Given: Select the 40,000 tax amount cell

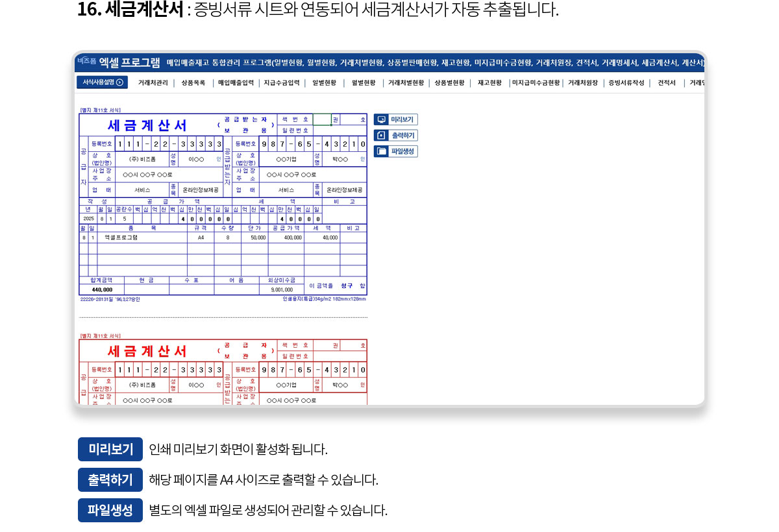Looking at the screenshot, I should click(322, 237).
